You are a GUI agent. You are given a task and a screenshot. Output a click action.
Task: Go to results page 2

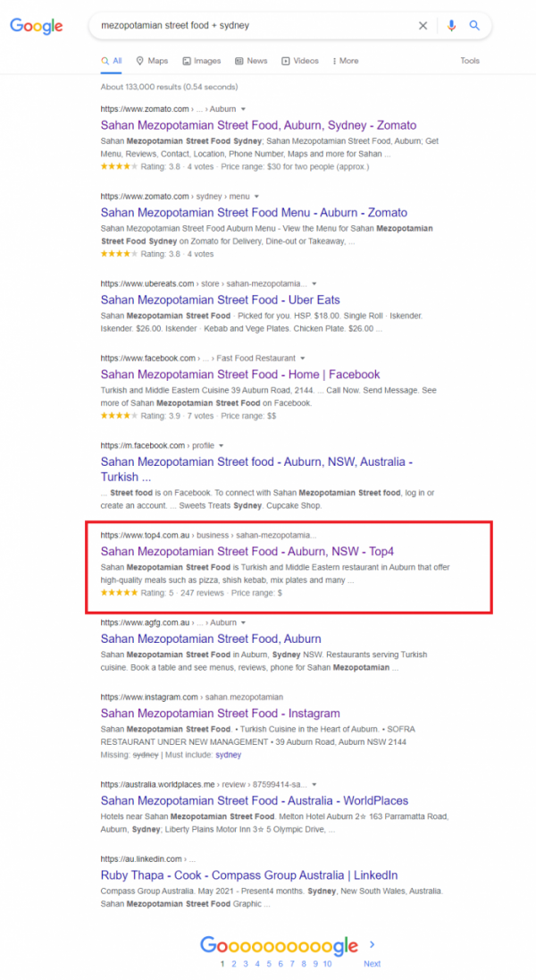click(x=234, y=963)
